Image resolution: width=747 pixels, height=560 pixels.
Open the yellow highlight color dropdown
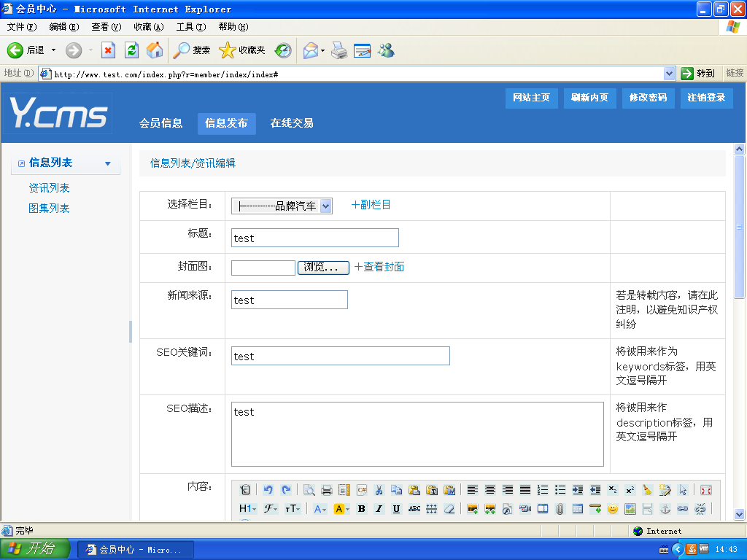point(341,508)
